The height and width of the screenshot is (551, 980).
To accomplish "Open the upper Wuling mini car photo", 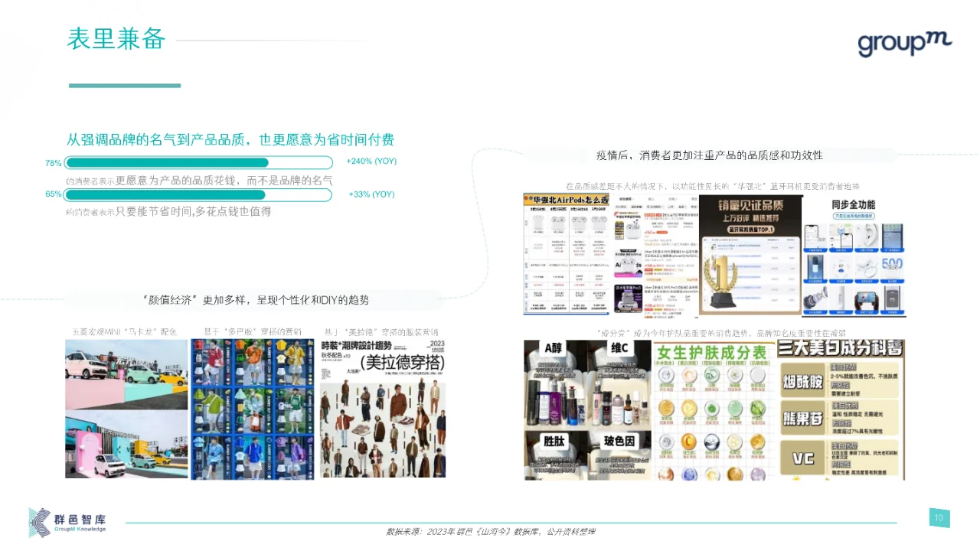I will pyautogui.click(x=126, y=374).
